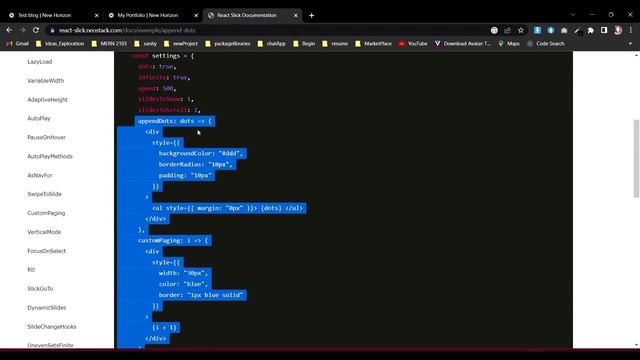Close the React Slick Documentation tab
The height and width of the screenshot is (360, 640).
(296, 16)
